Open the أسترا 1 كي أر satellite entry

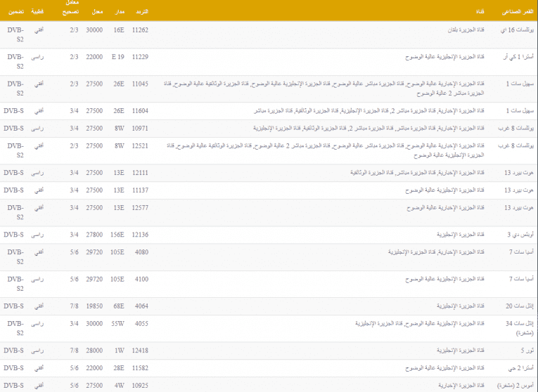tap(517, 57)
